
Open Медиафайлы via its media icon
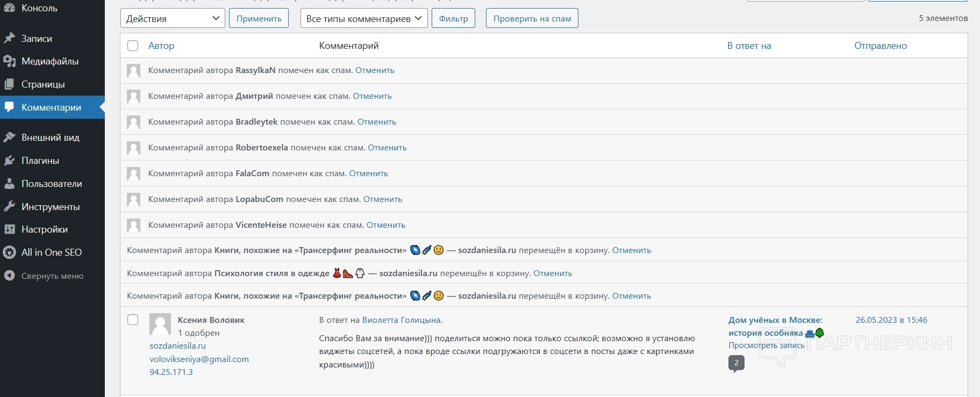(9, 61)
